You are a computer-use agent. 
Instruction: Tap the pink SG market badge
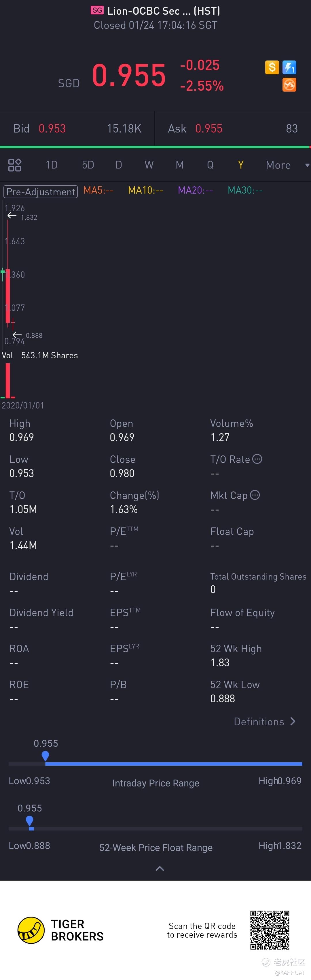pyautogui.click(x=97, y=10)
